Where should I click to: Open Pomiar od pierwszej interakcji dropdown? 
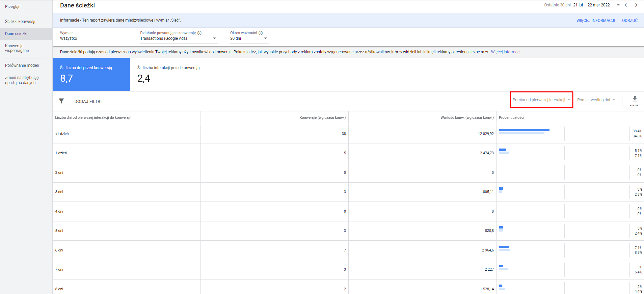click(x=541, y=100)
